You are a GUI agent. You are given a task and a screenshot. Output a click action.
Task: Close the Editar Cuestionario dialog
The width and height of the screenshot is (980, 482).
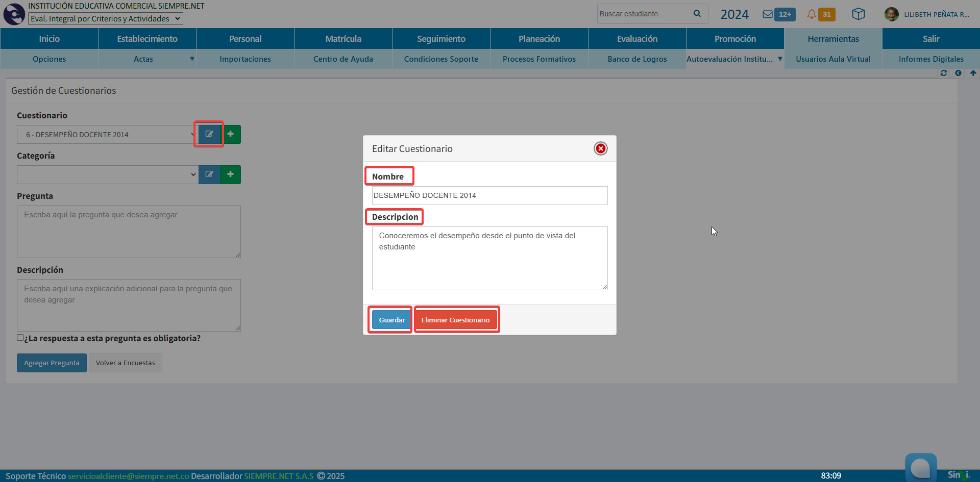coord(601,148)
